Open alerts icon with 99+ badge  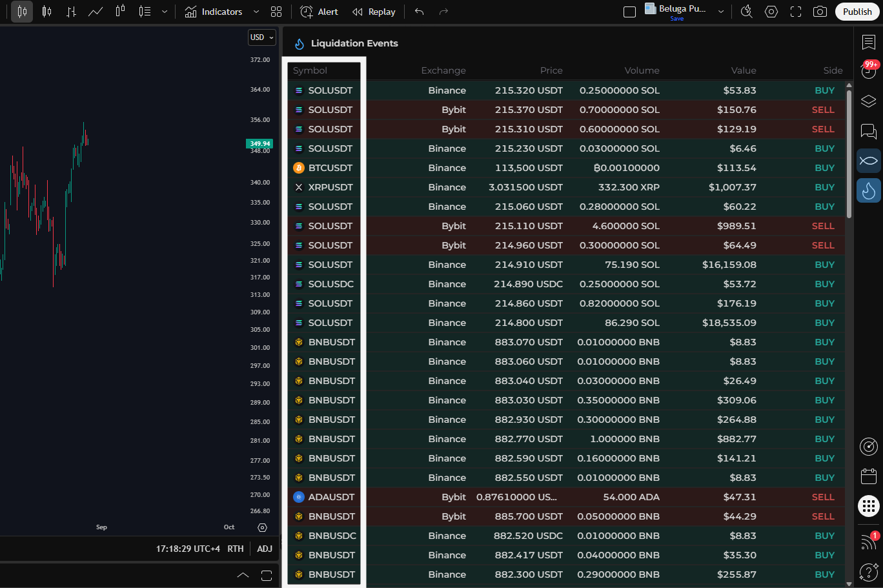[869, 70]
